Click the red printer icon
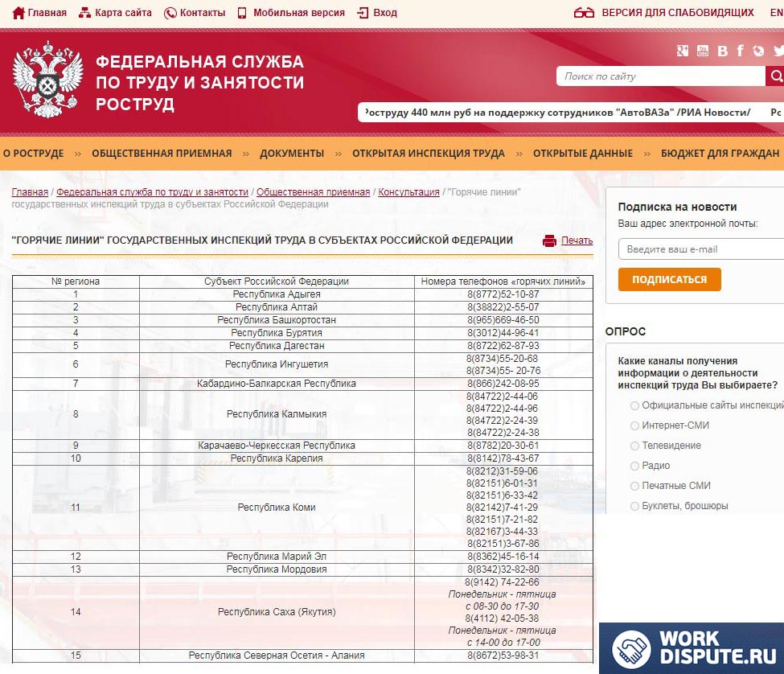Screen dimensions: 784x674 pyautogui.click(x=549, y=241)
